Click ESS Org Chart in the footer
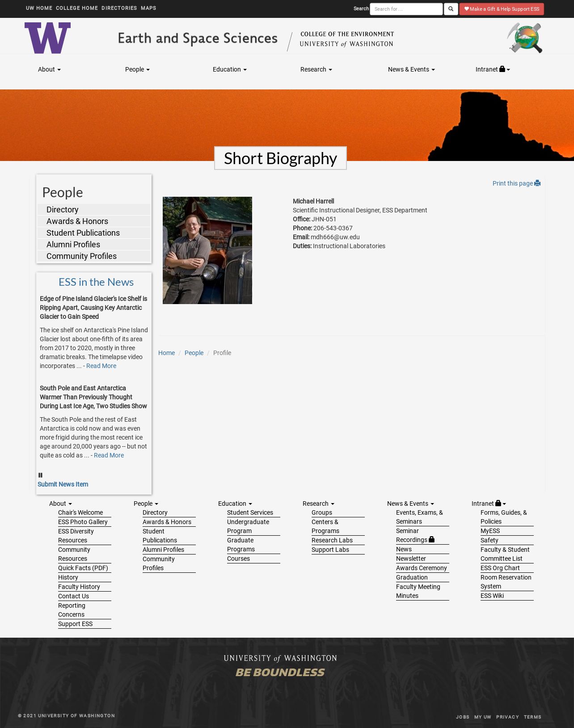 tap(500, 568)
